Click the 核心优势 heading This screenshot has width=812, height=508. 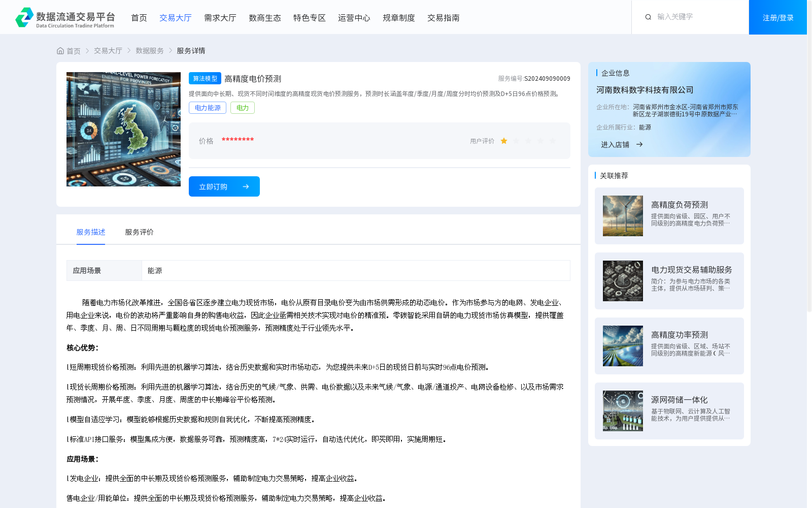[x=82, y=348]
